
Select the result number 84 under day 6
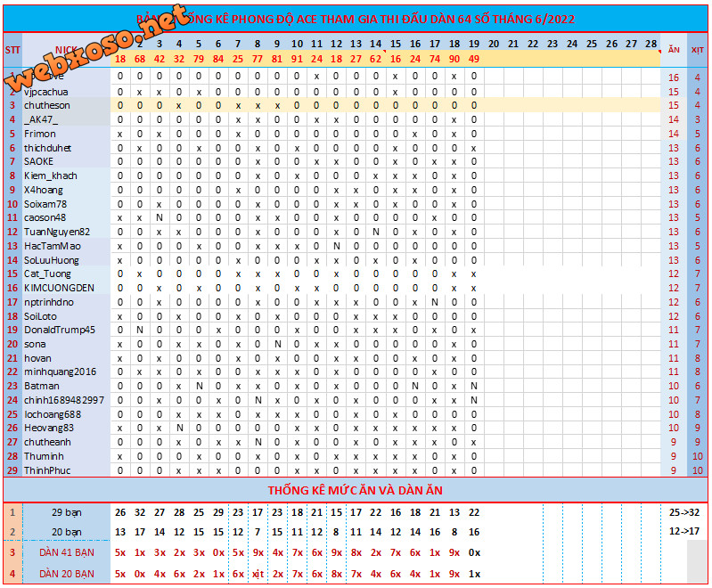point(218,59)
